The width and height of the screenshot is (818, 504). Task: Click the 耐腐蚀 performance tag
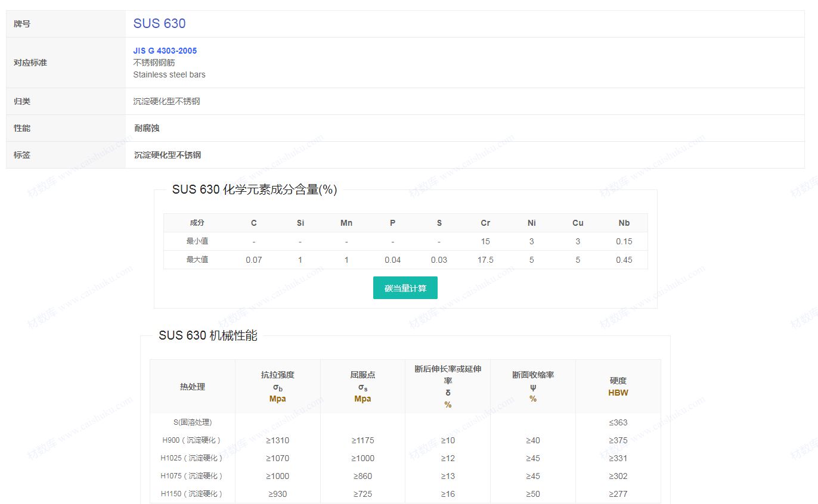tap(147, 128)
